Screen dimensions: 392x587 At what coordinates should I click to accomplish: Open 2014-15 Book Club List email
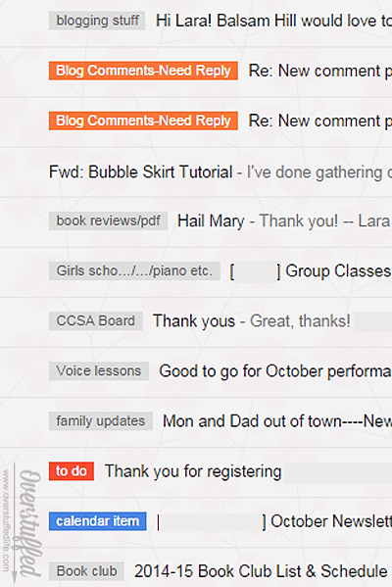click(x=261, y=571)
